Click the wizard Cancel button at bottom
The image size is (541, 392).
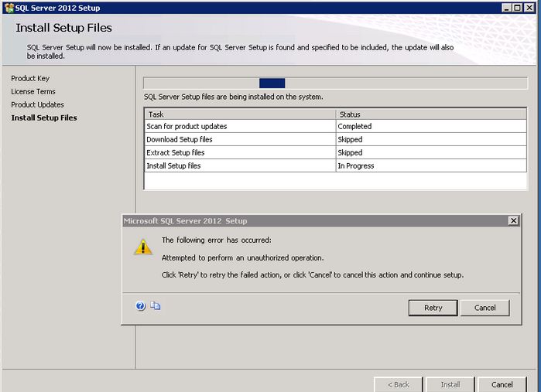coord(502,384)
